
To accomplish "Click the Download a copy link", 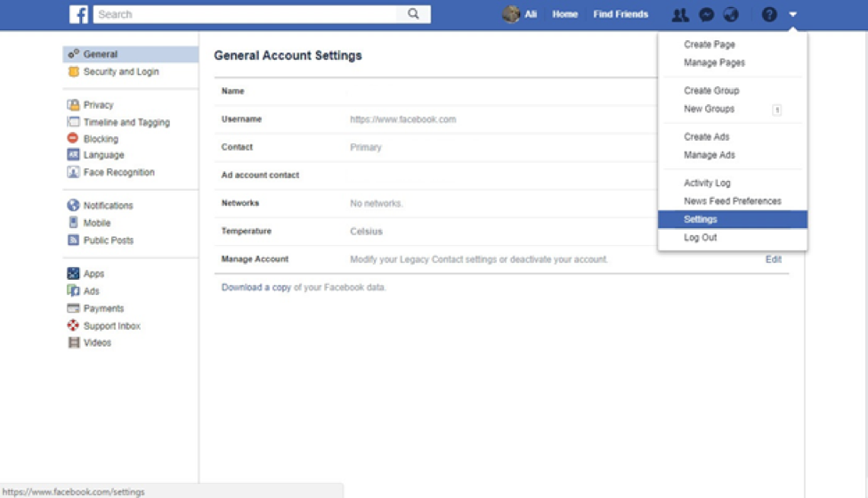I will (x=256, y=288).
